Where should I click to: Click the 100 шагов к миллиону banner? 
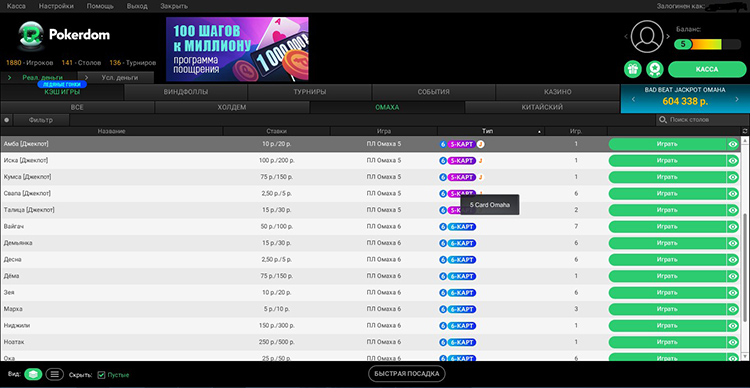(237, 49)
